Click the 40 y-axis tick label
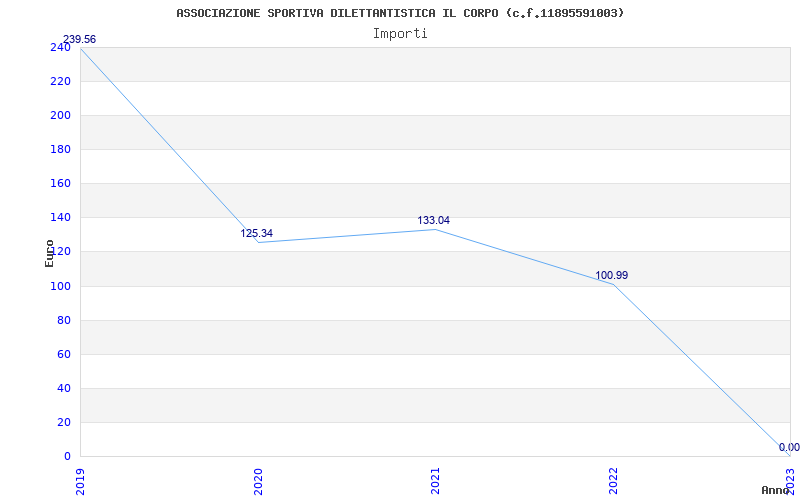This screenshot has width=800, height=500. pos(64,388)
